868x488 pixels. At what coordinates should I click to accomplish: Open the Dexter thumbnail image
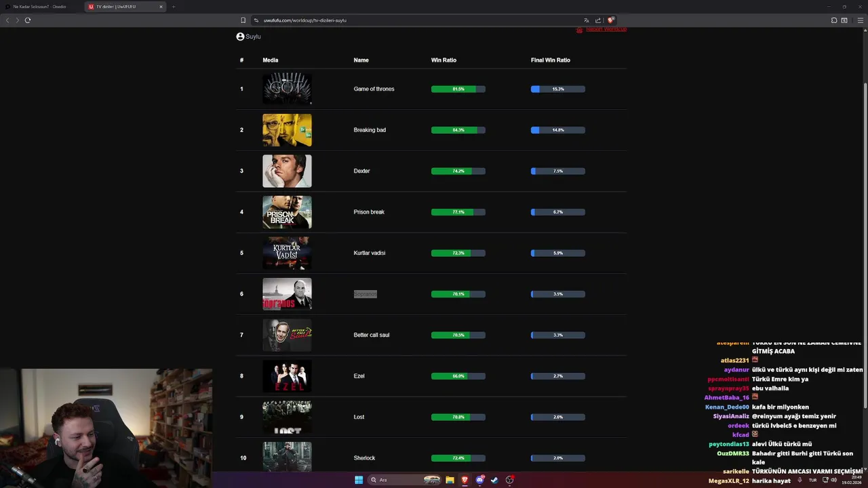pos(288,171)
